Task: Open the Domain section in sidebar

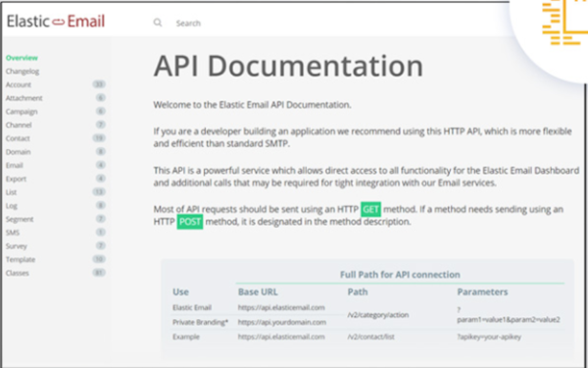Action: point(18,152)
